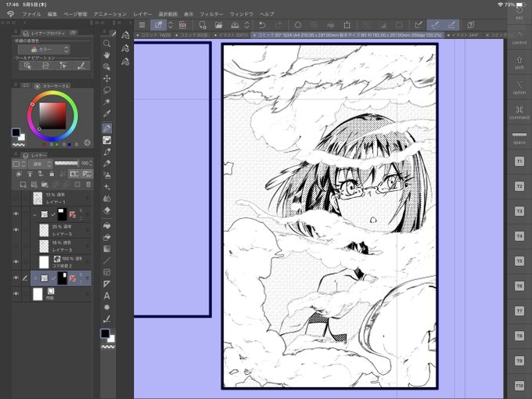
Task: Hide the paper layer eye icon
Action: [16, 294]
